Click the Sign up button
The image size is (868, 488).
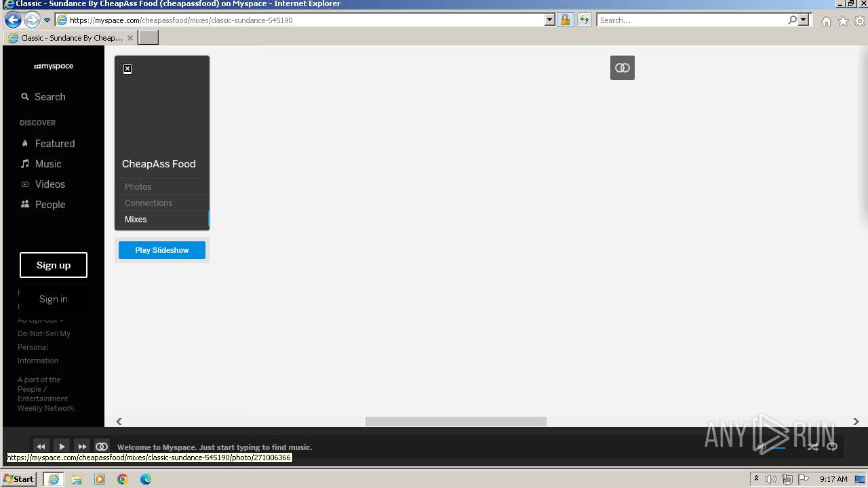pyautogui.click(x=54, y=265)
